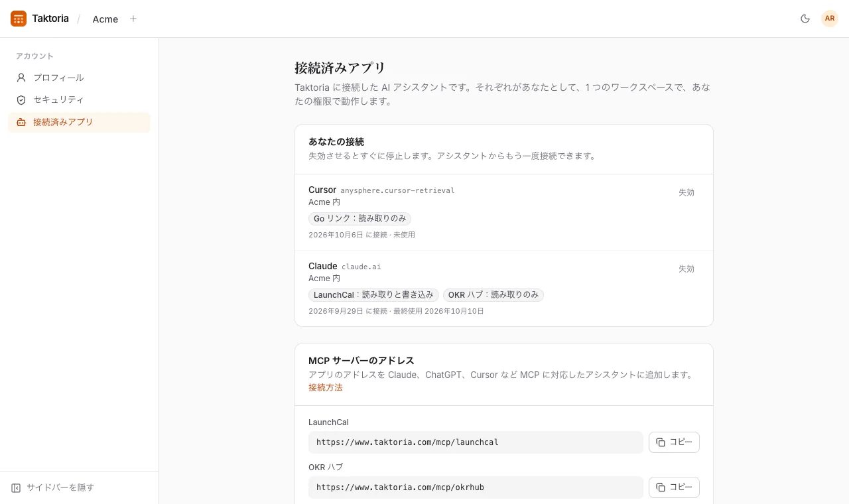Open プロフィール in the sidebar
849x504 pixels.
pos(79,78)
